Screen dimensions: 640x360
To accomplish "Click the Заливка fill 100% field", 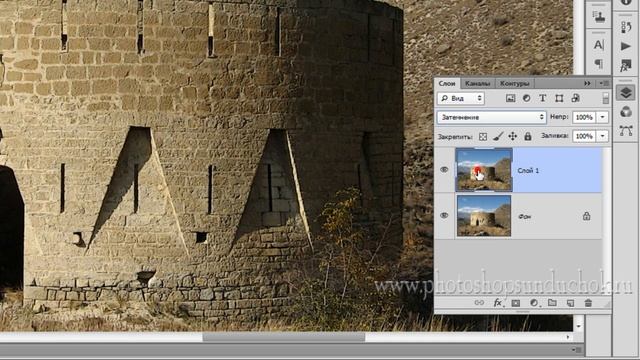I will (584, 136).
